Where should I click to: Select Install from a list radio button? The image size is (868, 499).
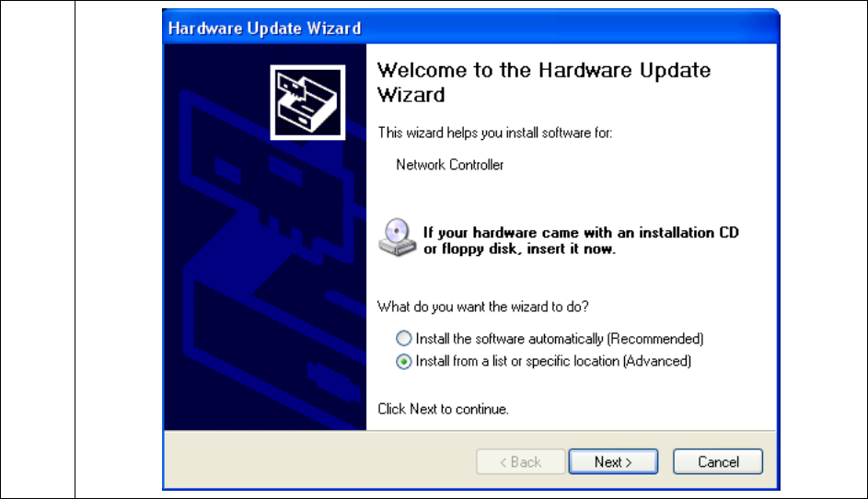[403, 361]
